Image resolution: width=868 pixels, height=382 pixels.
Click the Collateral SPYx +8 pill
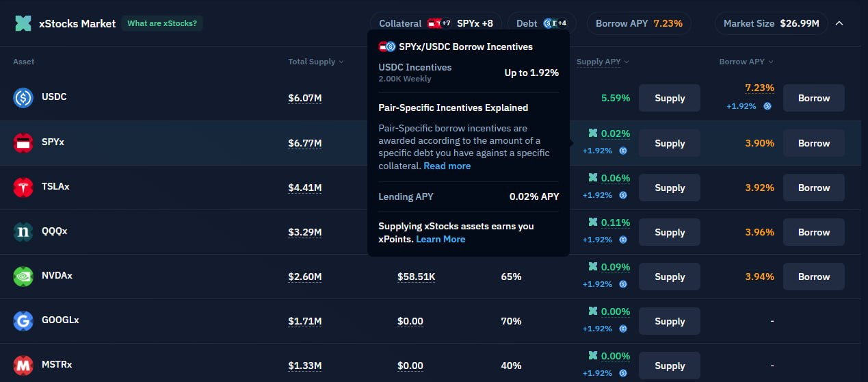click(436, 23)
